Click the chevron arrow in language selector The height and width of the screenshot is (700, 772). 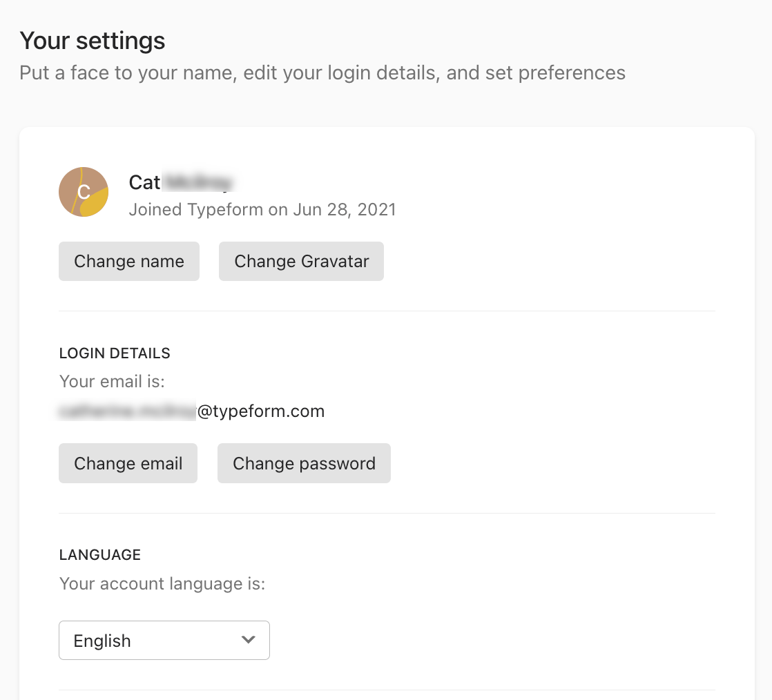pos(249,640)
